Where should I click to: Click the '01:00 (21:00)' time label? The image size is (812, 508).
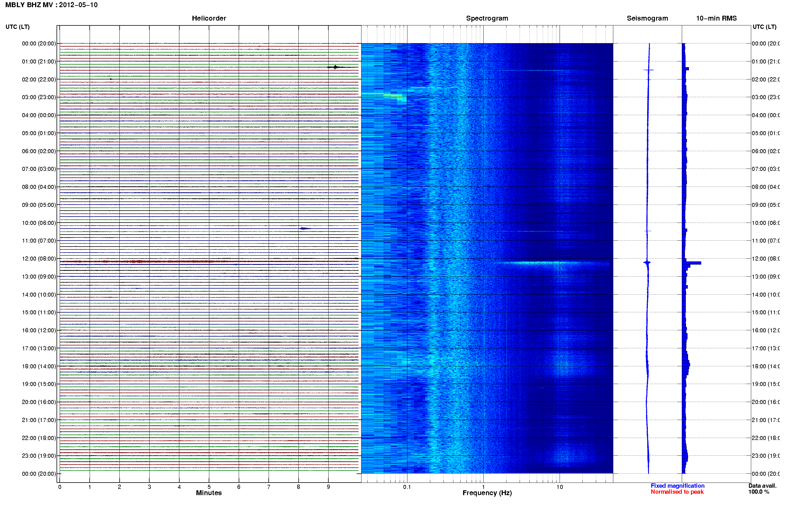pyautogui.click(x=39, y=61)
